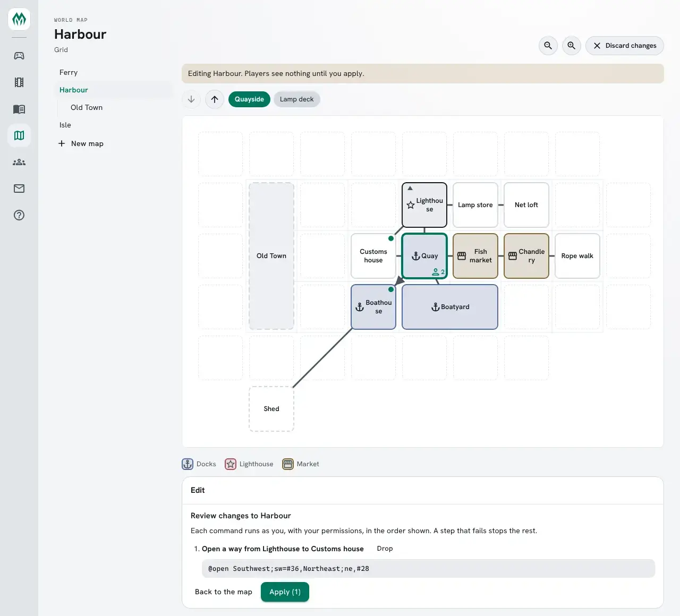Click the @open command text

click(x=288, y=569)
